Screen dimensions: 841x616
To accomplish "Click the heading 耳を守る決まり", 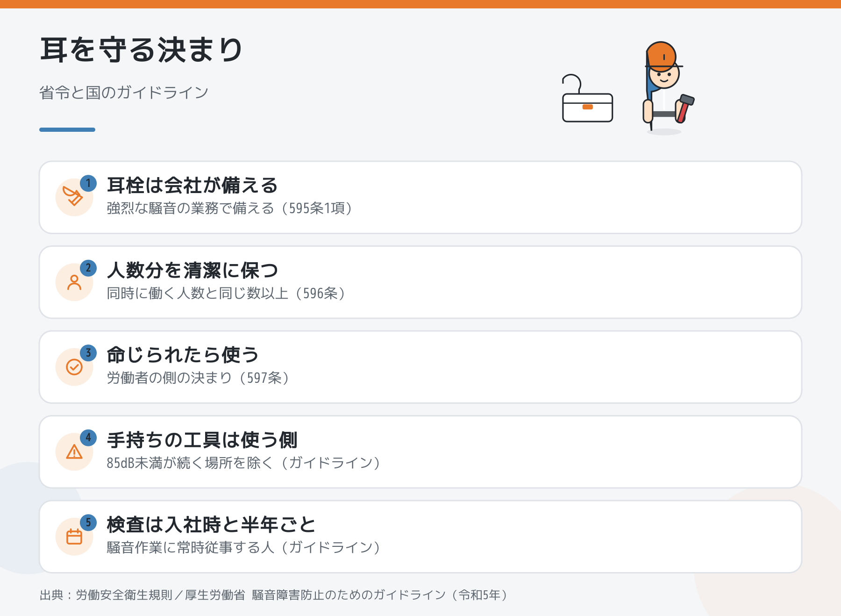I will [x=141, y=50].
